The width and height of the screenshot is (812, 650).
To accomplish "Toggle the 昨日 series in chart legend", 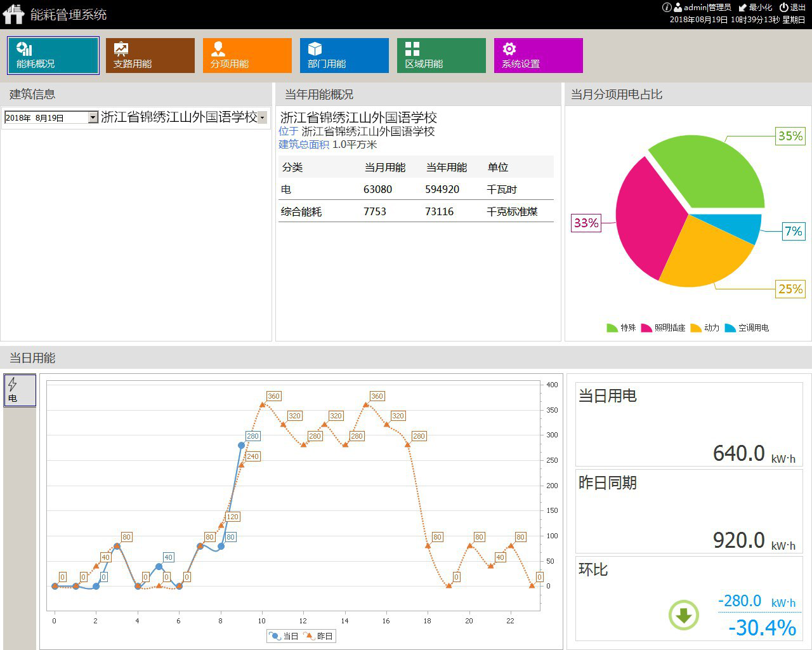I will [x=318, y=636].
